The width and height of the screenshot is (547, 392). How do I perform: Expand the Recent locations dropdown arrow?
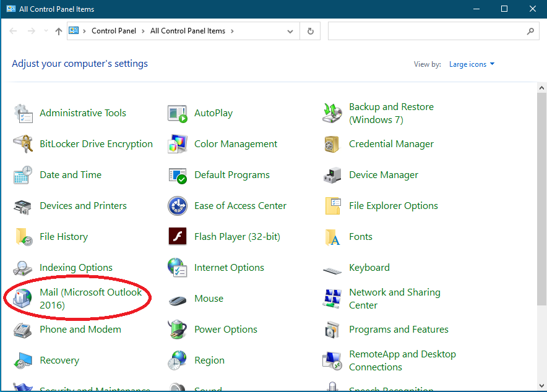[x=46, y=31]
